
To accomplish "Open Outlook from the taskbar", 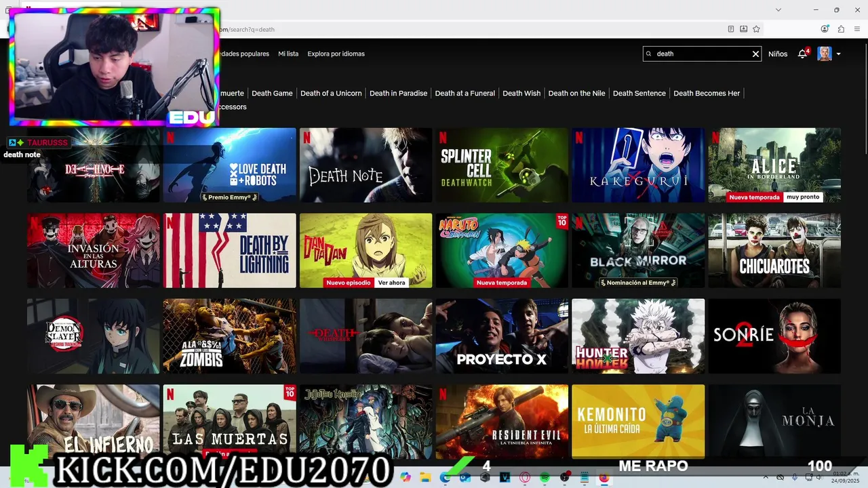I will pos(465,477).
